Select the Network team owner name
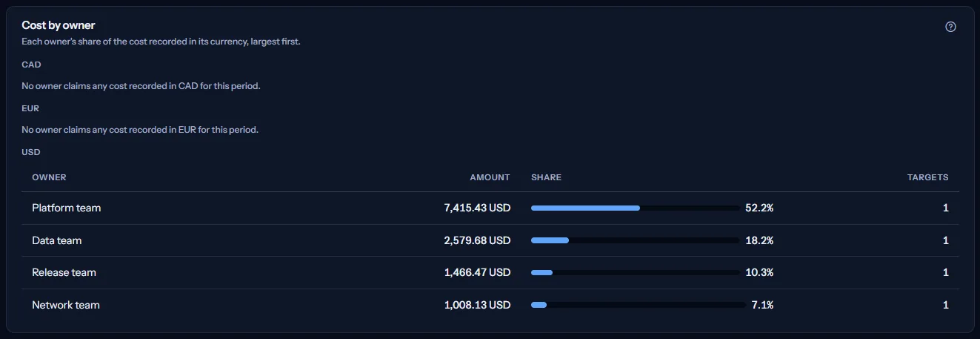Screen dimensions: 980x339 tap(66, 305)
